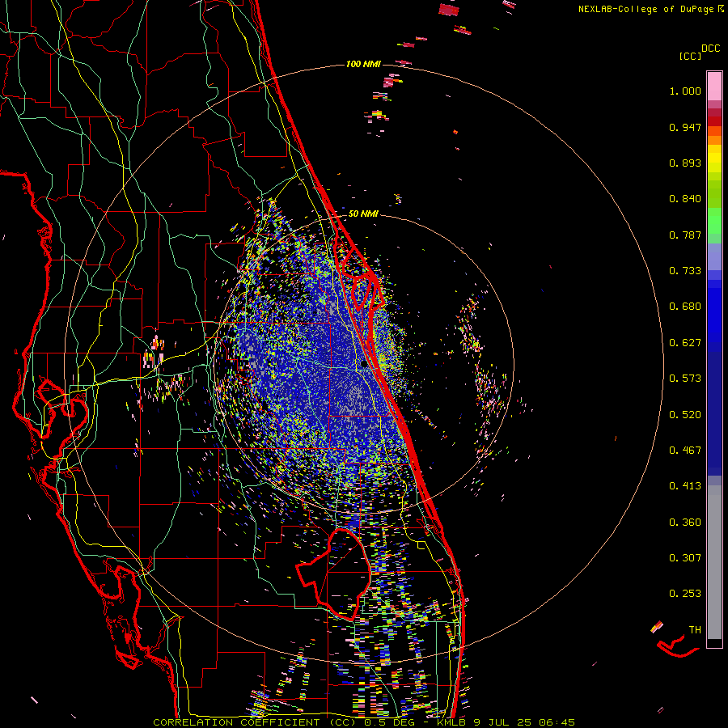Pick the gray segment of the color bar

(714, 562)
